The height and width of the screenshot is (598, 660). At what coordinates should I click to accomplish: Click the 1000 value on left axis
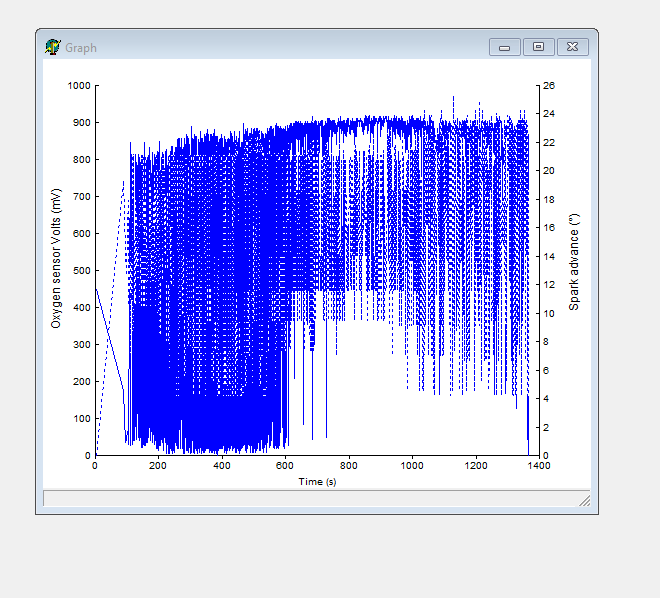(79, 86)
